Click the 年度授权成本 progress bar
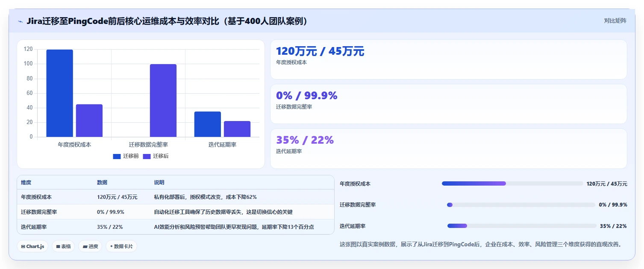Image resolution: width=644 pixels, height=269 pixels. coord(512,183)
